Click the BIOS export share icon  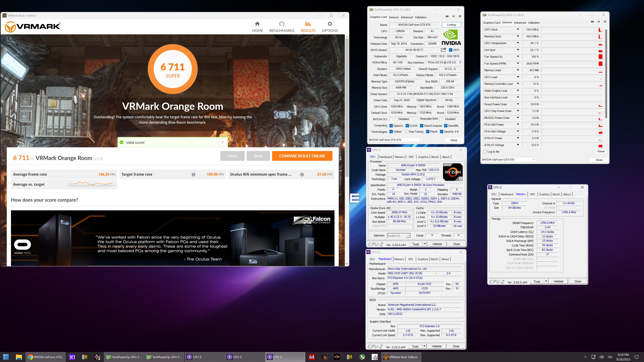[443, 50]
